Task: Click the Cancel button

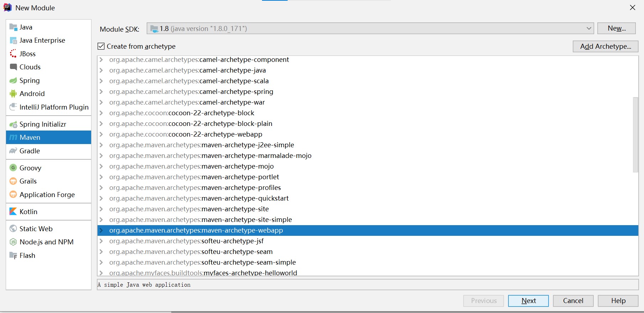Action: pos(573,301)
